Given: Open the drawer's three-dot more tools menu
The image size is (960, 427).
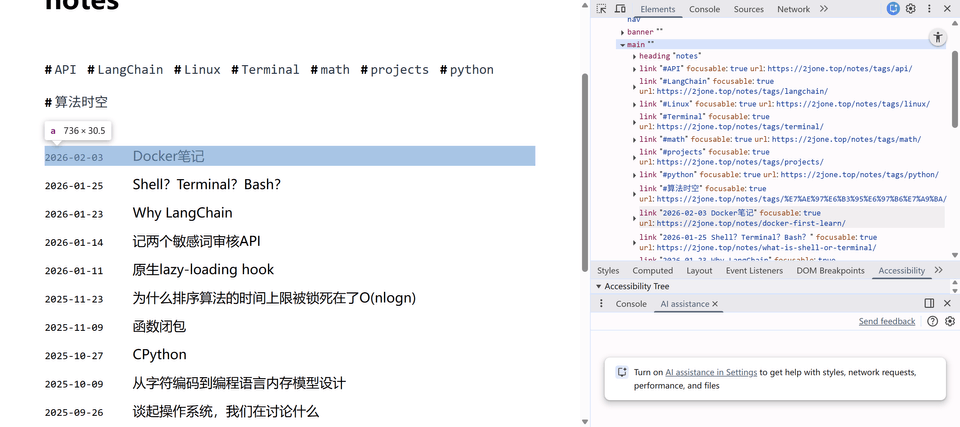Looking at the screenshot, I should coord(602,304).
